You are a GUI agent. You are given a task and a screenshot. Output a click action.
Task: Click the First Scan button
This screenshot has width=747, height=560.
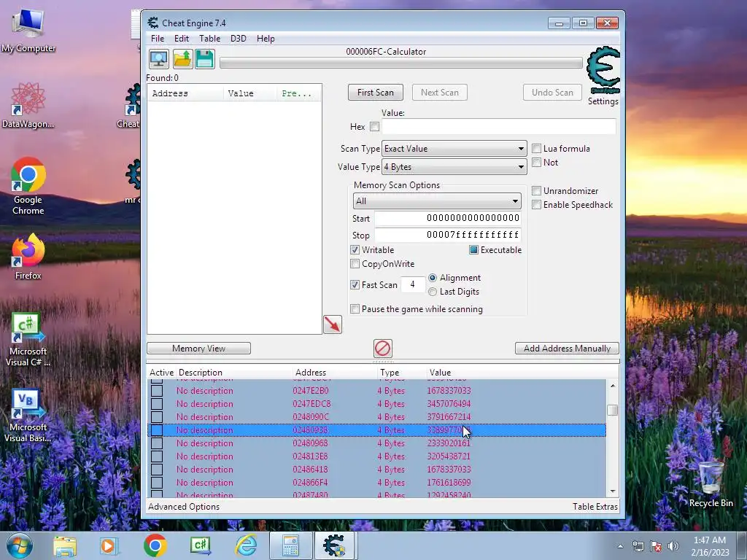376,93
